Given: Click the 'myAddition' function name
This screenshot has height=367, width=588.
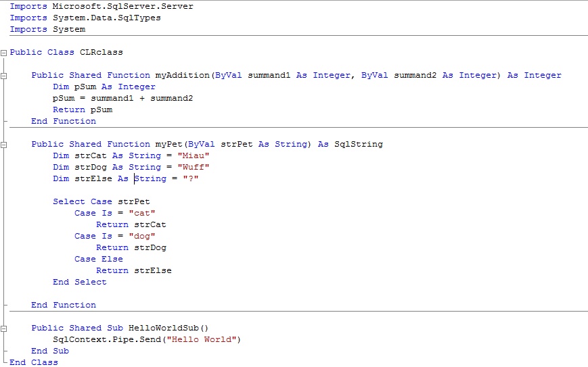Looking at the screenshot, I should coord(182,75).
